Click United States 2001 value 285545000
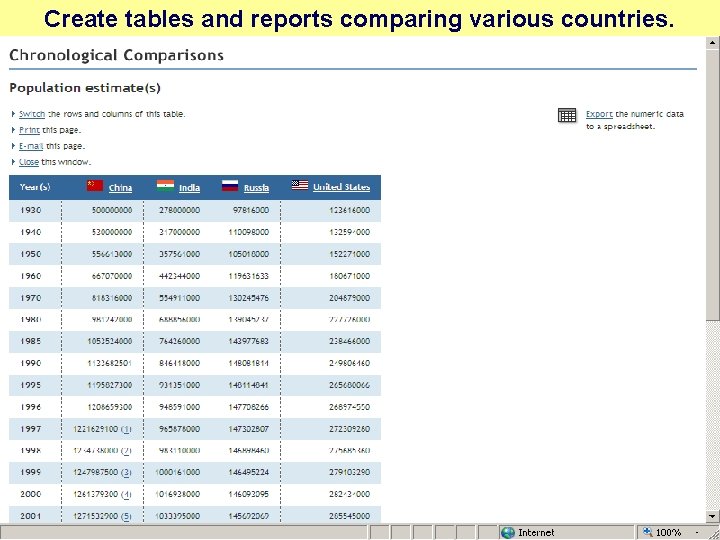Viewport: 720px width, 540px height. click(x=349, y=516)
